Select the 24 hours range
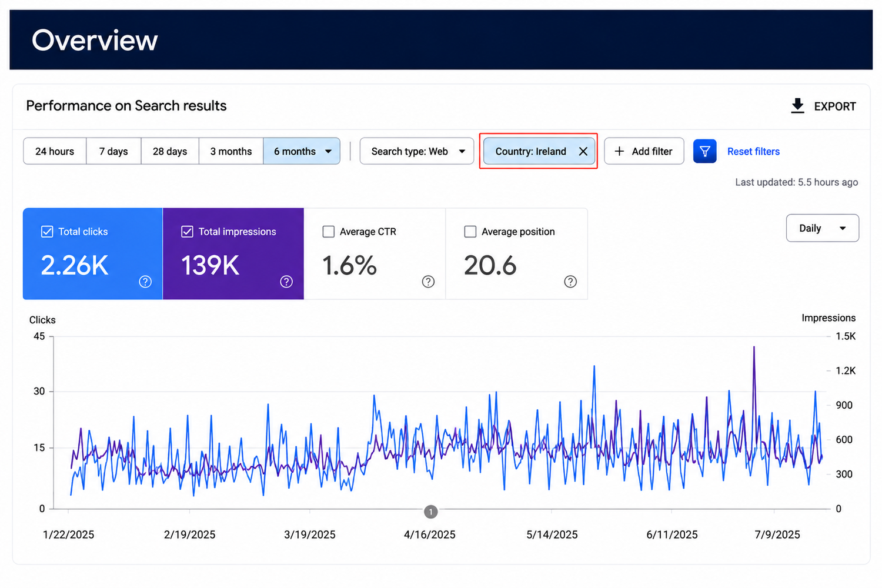The image size is (882, 588). (x=55, y=151)
